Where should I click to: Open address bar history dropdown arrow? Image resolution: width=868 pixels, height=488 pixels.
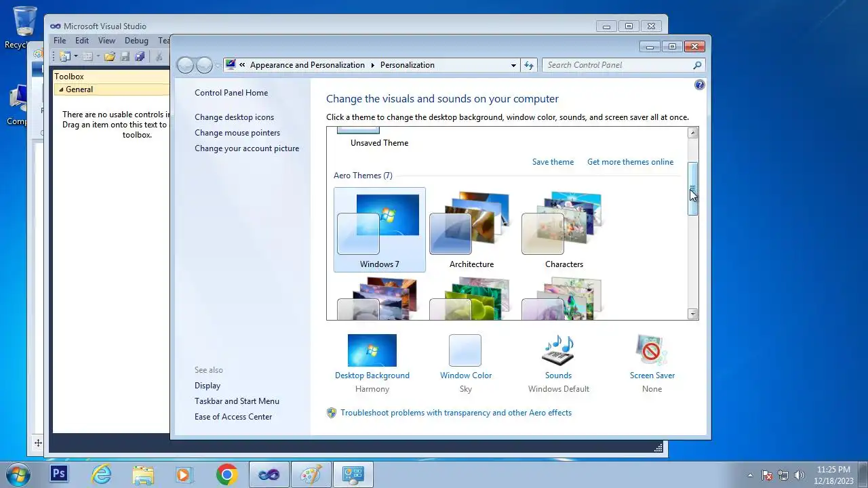(513, 65)
